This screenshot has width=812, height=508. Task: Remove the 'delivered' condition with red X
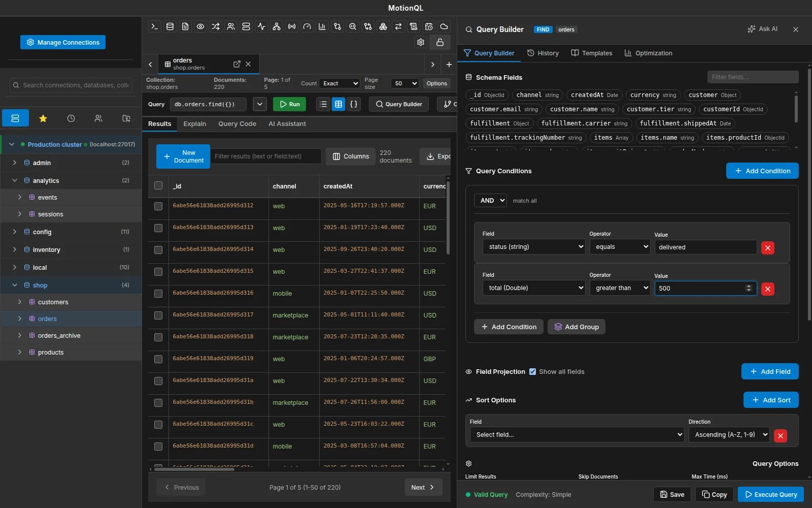(x=768, y=248)
